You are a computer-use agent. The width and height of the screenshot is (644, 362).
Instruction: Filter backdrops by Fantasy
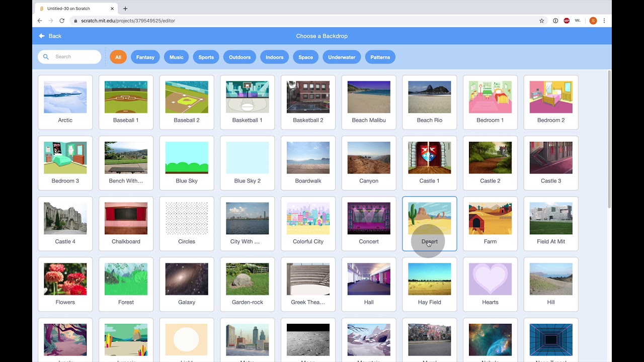(x=145, y=57)
